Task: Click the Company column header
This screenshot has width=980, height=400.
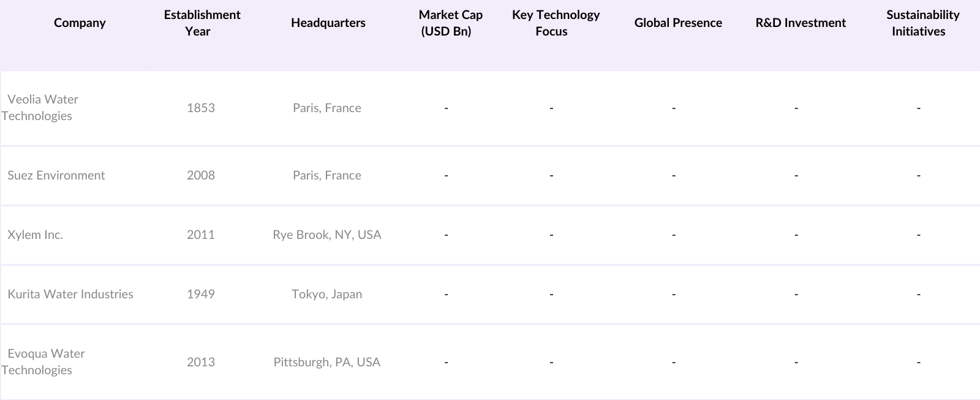Action: coord(80,23)
